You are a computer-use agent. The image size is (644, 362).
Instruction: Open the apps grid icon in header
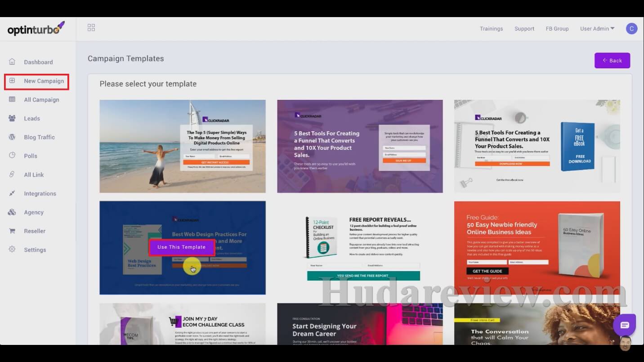(91, 28)
